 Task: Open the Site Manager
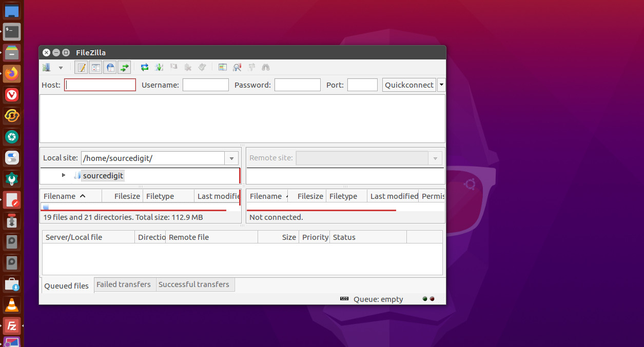pyautogui.click(x=46, y=67)
